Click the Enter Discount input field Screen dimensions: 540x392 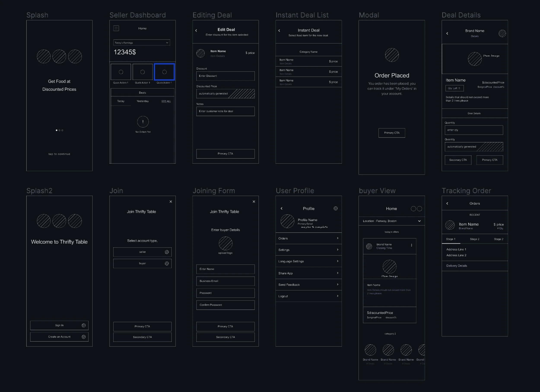click(x=225, y=76)
